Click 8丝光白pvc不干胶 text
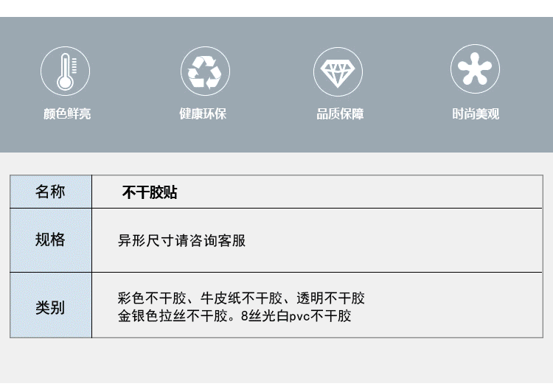The image size is (553, 392). [296, 316]
